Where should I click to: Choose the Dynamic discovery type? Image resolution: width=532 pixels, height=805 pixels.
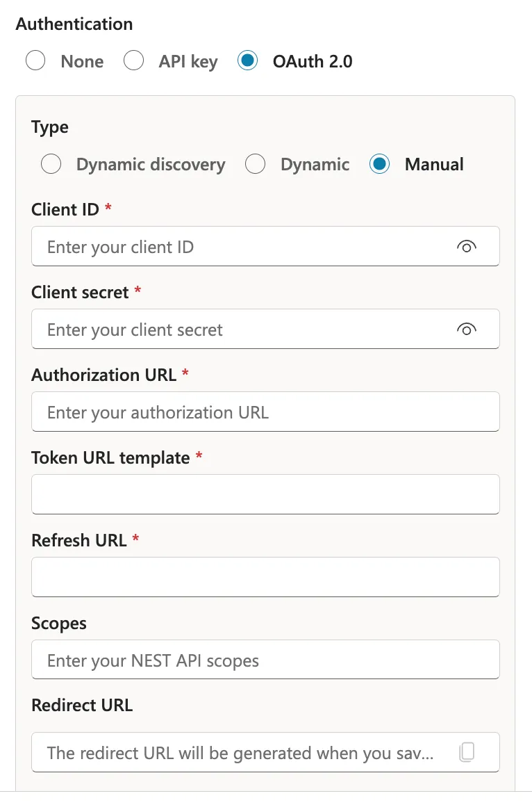tap(51, 164)
